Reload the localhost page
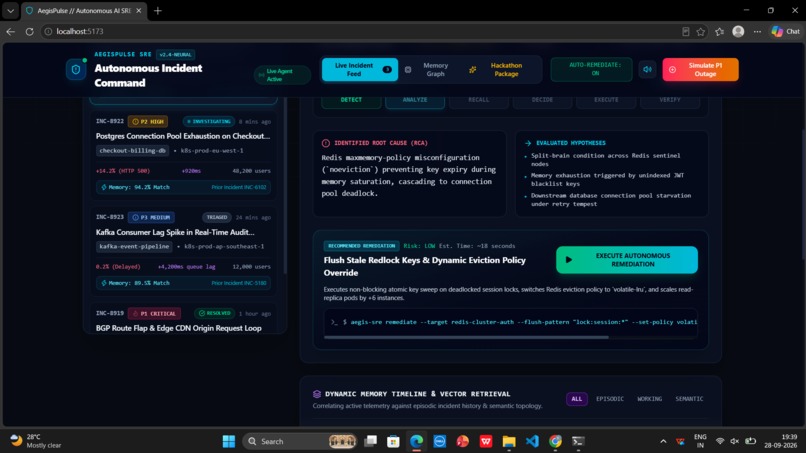The height and width of the screenshot is (453, 806). coord(29,31)
